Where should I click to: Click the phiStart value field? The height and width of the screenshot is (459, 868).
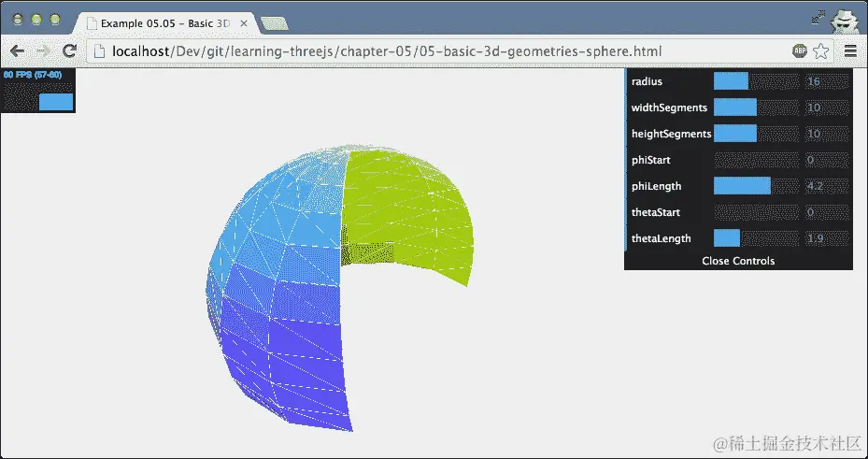(827, 160)
